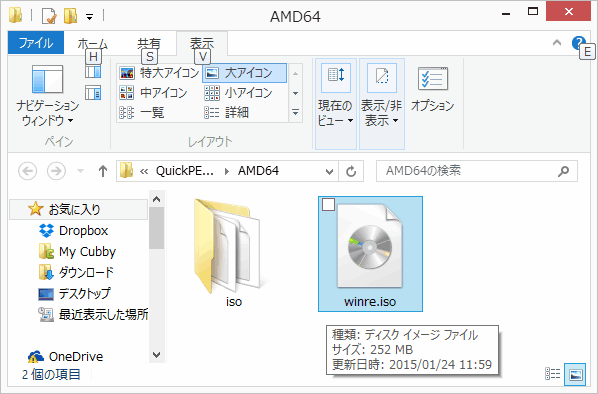The image size is (598, 394).
Task: Switch to large icons view in the status bar
Action: click(575, 374)
